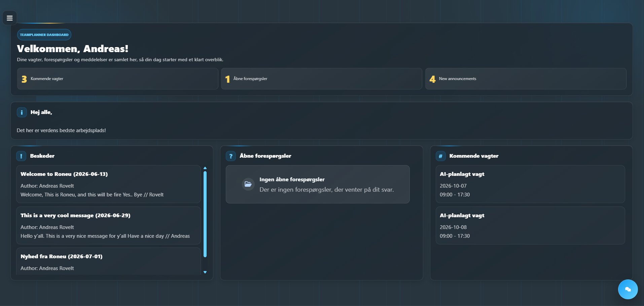Image resolution: width=644 pixels, height=306 pixels.
Task: Click the info icon beside Hej alle
Action: pyautogui.click(x=22, y=112)
